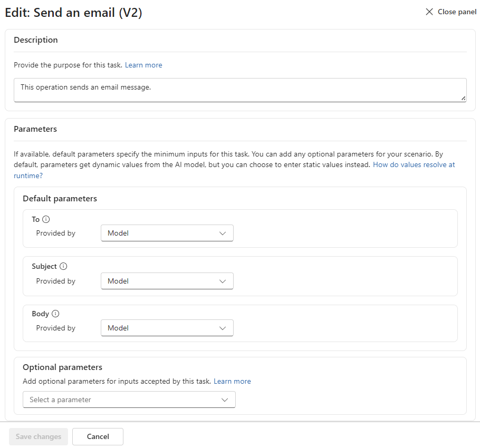Click the chevron in the To dropdown

coord(223,233)
